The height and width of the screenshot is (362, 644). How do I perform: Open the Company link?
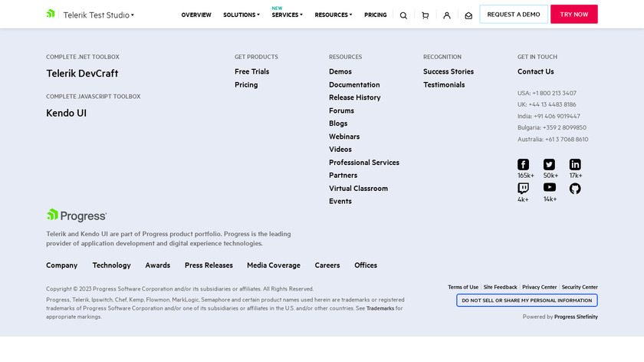tap(61, 265)
